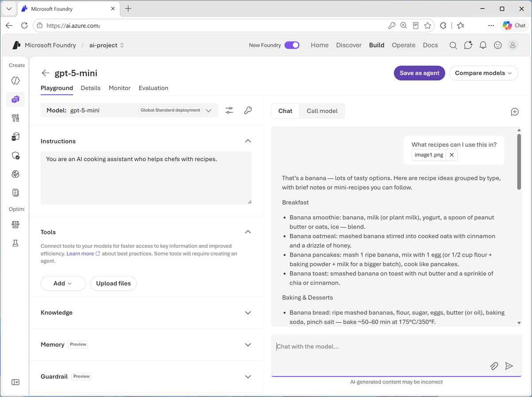
Task: Open the Compare models dropdown
Action: tap(484, 73)
